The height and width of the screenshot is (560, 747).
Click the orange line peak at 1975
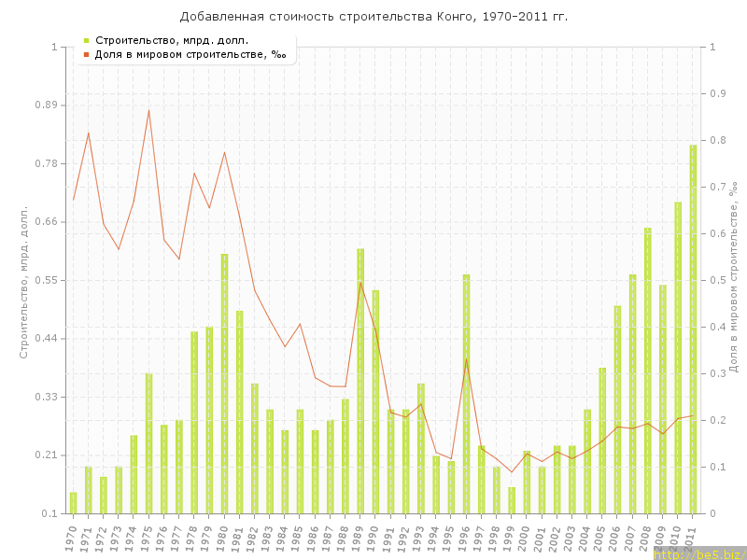tap(148, 110)
